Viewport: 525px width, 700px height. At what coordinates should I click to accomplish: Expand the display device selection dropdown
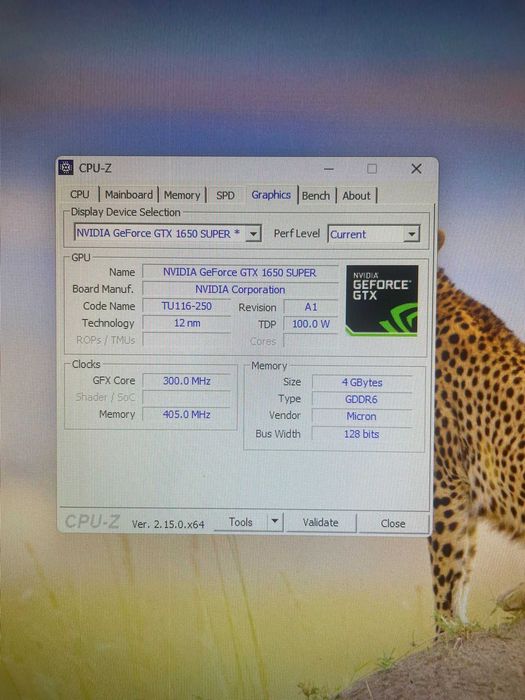pos(253,233)
